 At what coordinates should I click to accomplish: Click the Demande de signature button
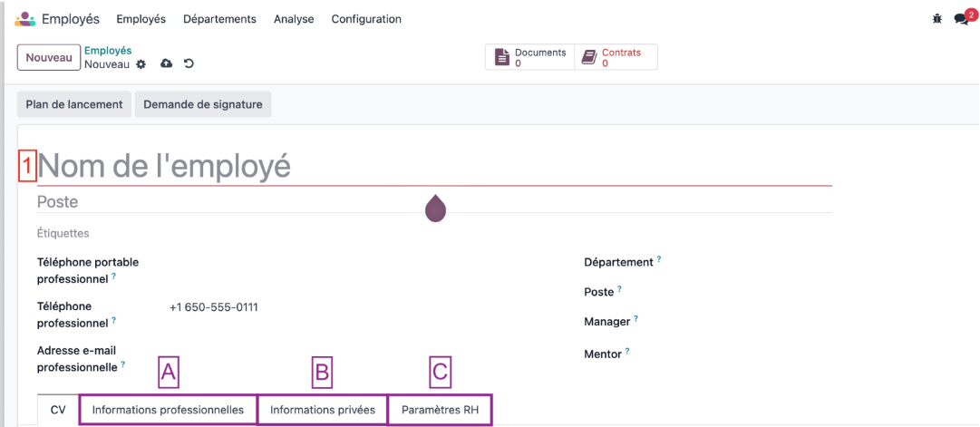(203, 104)
